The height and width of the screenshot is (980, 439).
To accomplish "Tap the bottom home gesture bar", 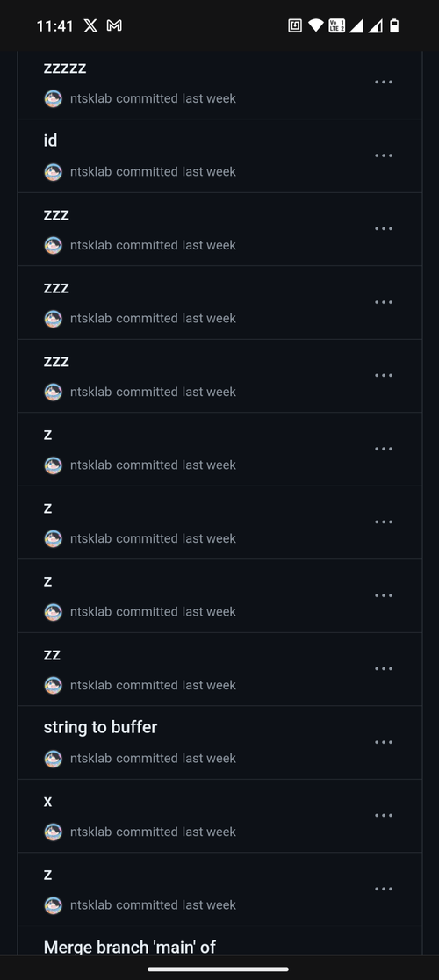I will pyautogui.click(x=219, y=969).
